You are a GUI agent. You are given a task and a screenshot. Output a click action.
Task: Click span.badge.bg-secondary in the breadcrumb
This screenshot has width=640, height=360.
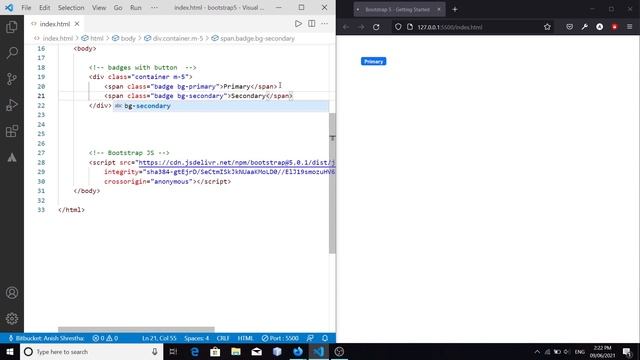(x=257, y=38)
